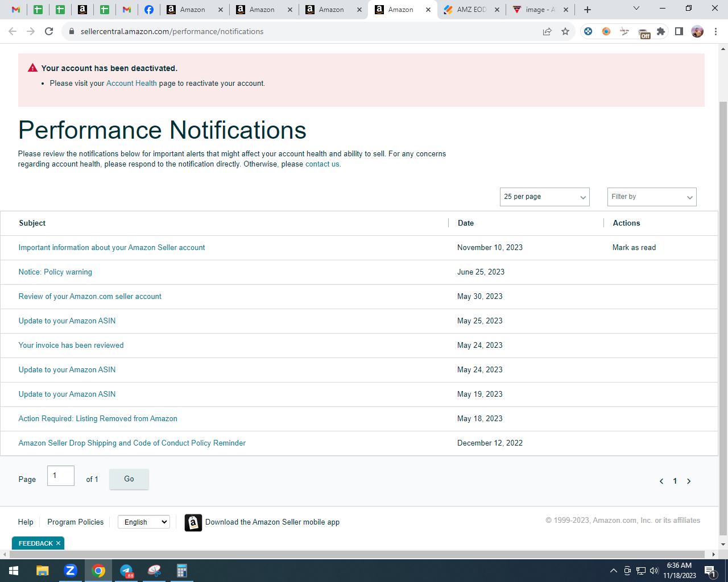
Task: Close the image tab
Action: (x=566, y=10)
